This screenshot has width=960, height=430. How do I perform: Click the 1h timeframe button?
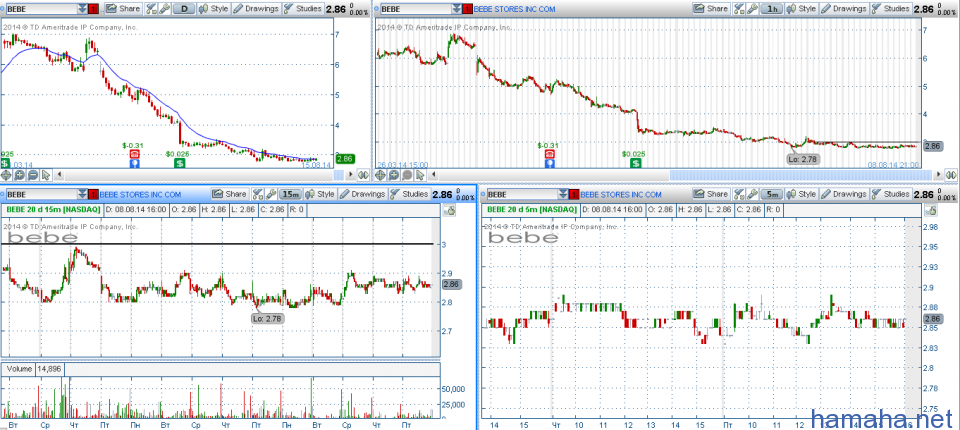772,9
